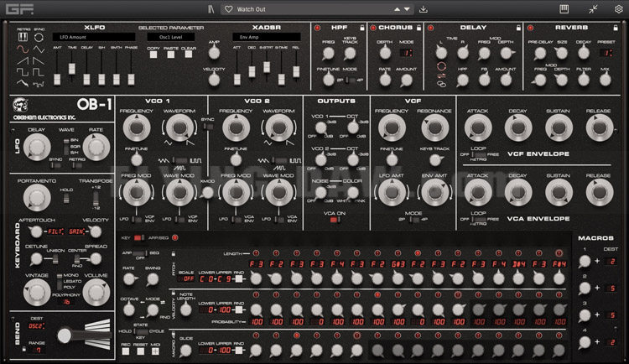Toggle the XLFO Sync circular arrows icon

coord(39,38)
